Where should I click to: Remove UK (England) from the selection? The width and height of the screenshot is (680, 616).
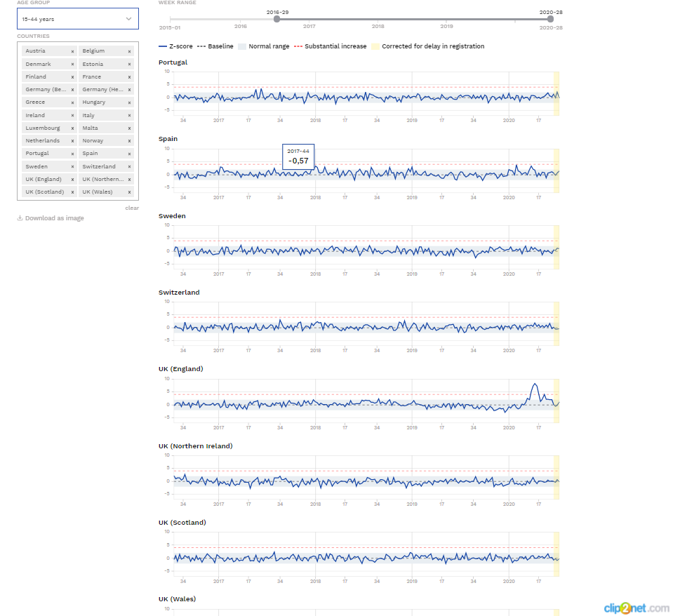click(x=72, y=179)
